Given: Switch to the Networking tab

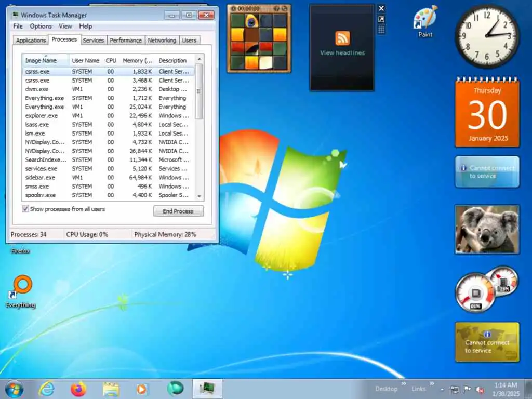Looking at the screenshot, I should coord(162,40).
